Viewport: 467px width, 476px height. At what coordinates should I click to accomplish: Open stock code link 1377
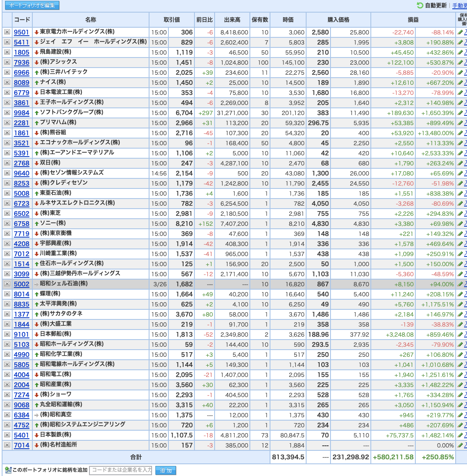pyautogui.click(x=21, y=314)
